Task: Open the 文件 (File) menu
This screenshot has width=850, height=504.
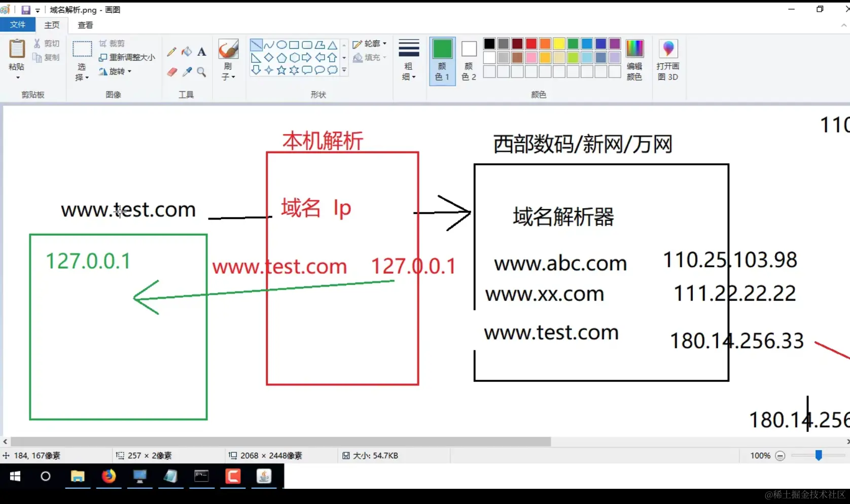Action: point(18,25)
